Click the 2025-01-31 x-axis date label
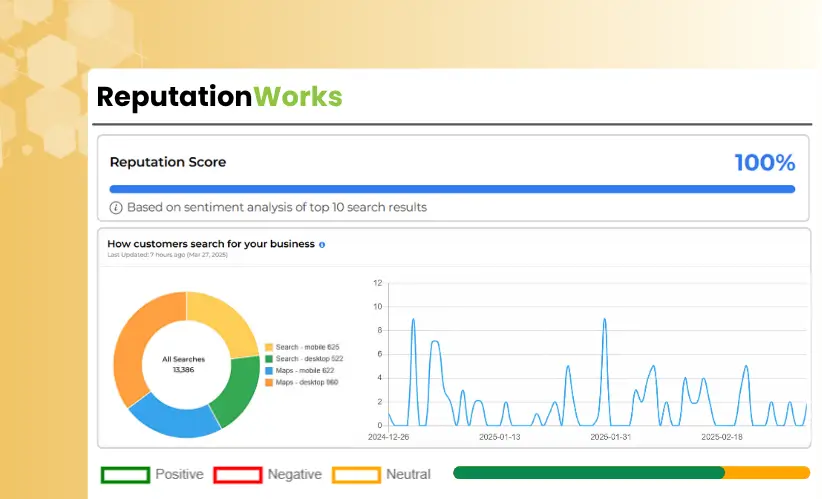Image resolution: width=822 pixels, height=499 pixels. [611, 437]
